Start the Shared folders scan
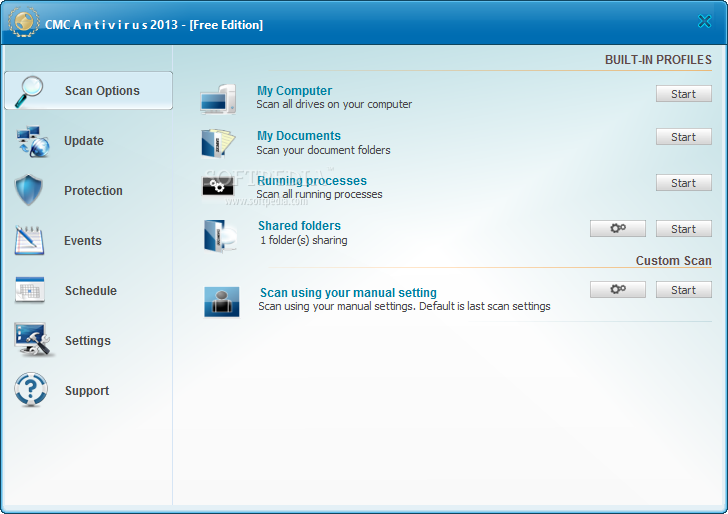728x514 pixels. pos(683,228)
